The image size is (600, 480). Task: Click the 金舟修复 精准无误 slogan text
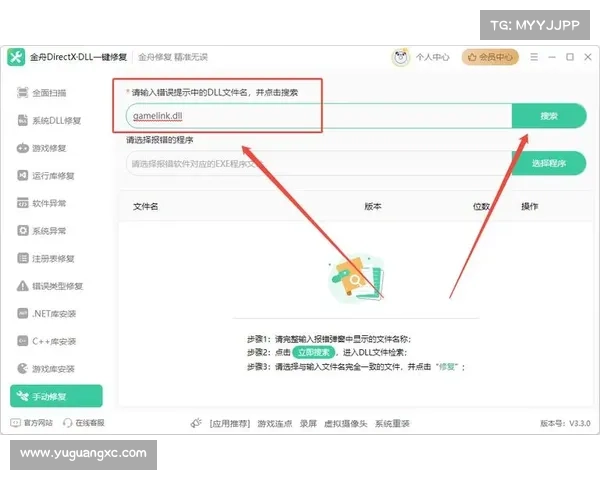173,57
